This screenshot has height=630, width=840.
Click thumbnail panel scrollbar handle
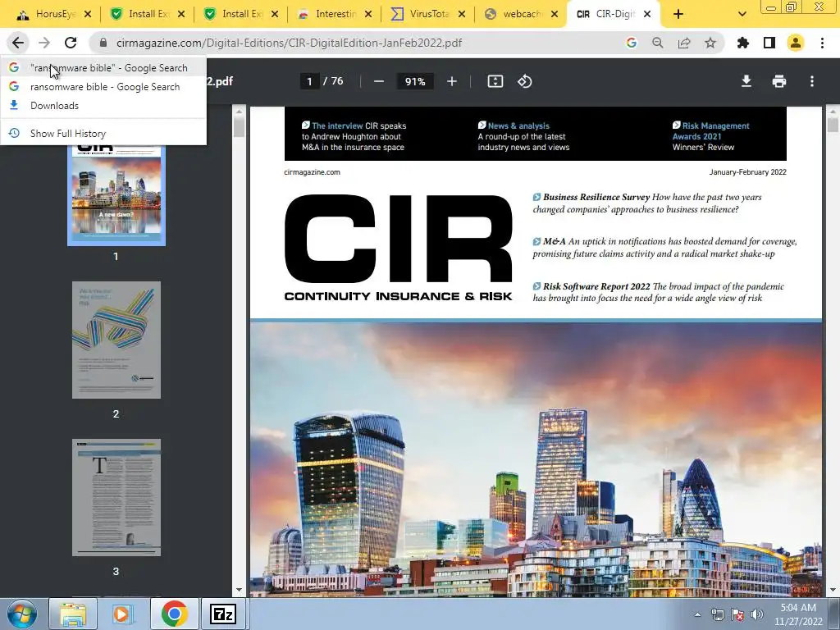click(x=239, y=127)
